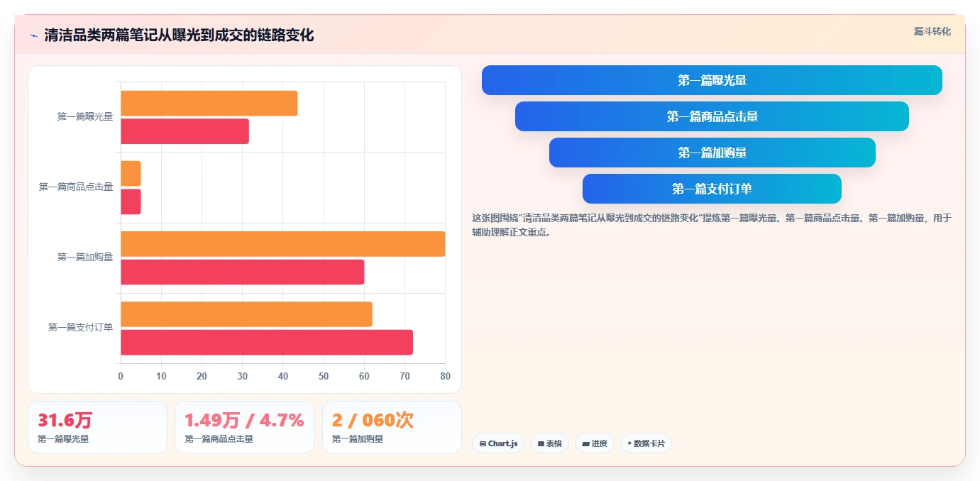Click the red bar for 第一篇曝光量
Image resolution: width=980 pixels, height=481 pixels.
(x=185, y=131)
